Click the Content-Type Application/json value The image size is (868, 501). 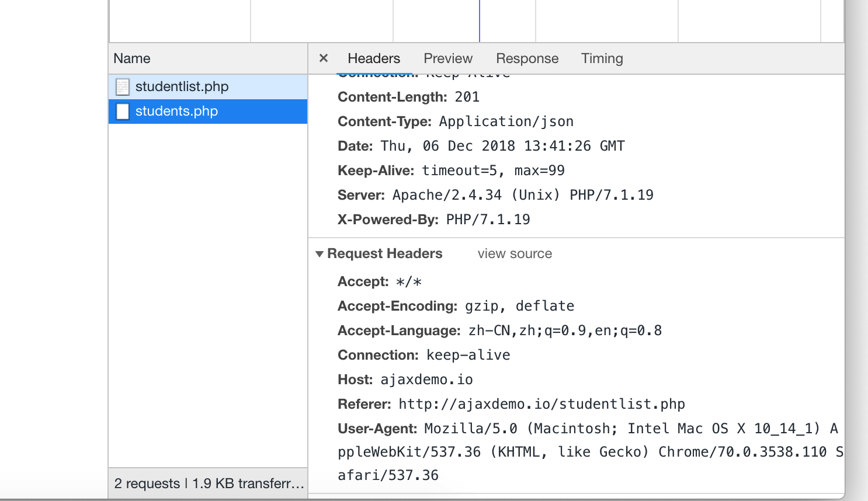pyautogui.click(x=506, y=121)
